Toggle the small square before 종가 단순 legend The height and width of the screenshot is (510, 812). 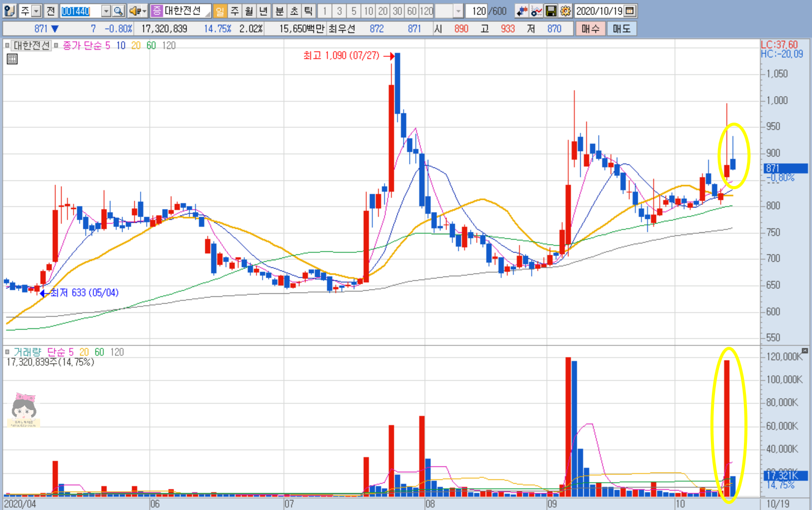(x=56, y=45)
